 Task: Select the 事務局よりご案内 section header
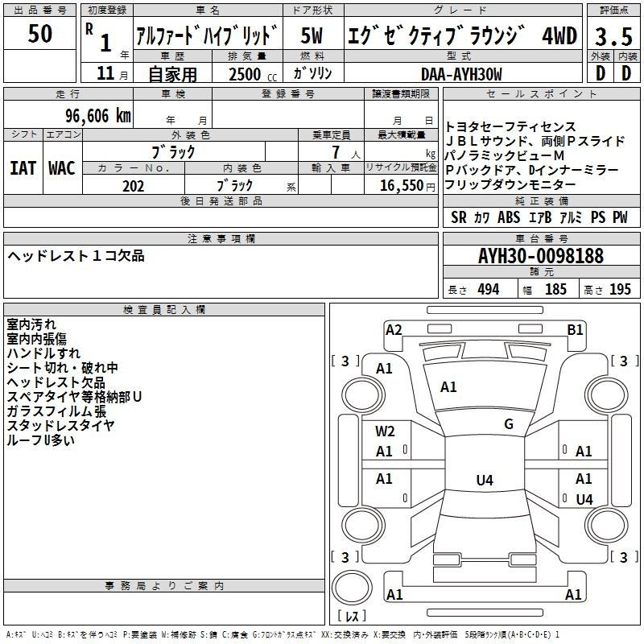(164, 586)
